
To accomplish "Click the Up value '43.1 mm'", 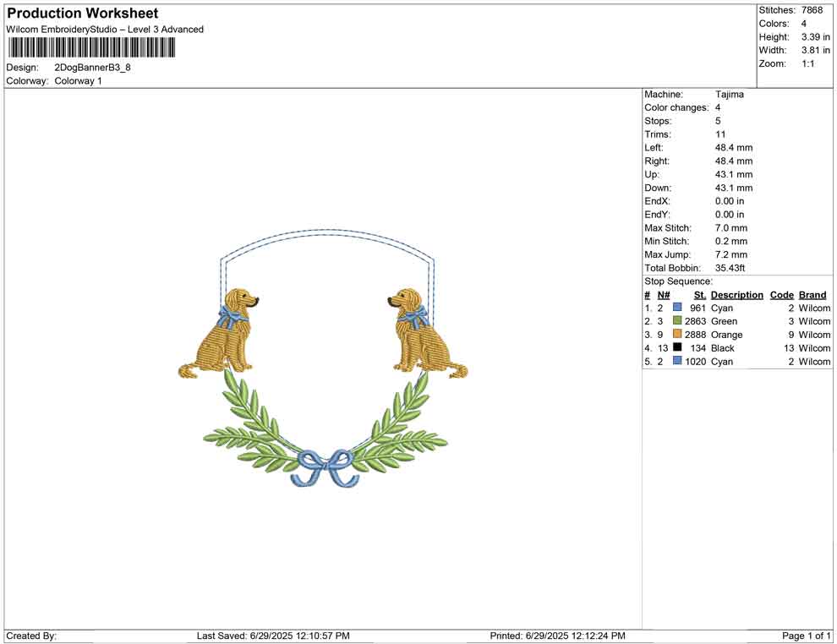I will [x=734, y=174].
